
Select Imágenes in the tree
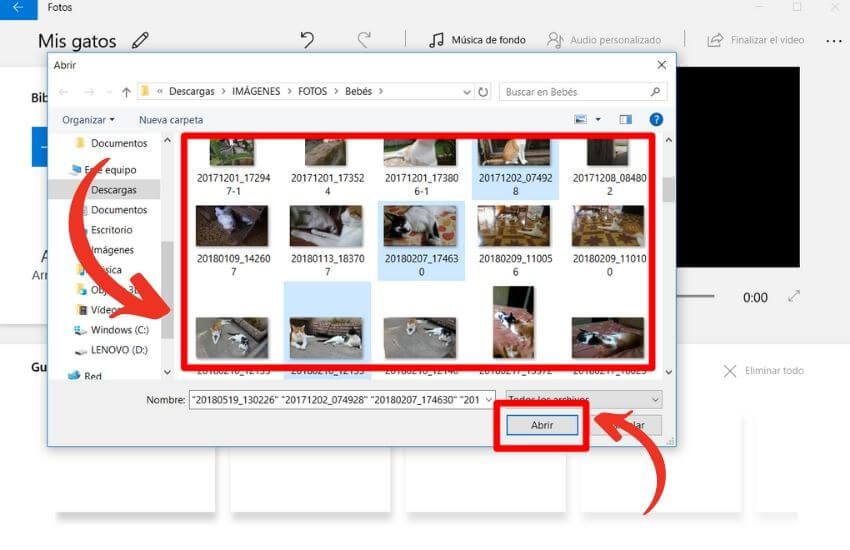112,250
